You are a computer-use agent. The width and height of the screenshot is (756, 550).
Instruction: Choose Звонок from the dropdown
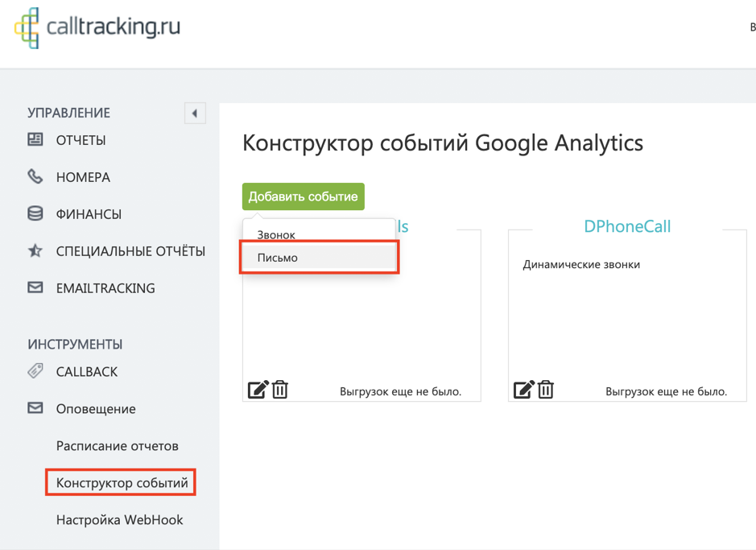pos(319,234)
